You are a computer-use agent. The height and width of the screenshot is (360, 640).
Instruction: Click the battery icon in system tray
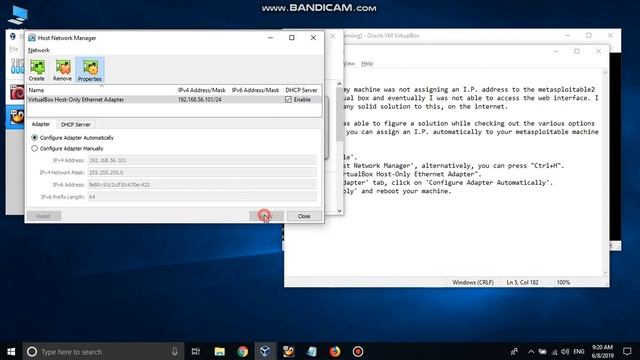pos(542,351)
